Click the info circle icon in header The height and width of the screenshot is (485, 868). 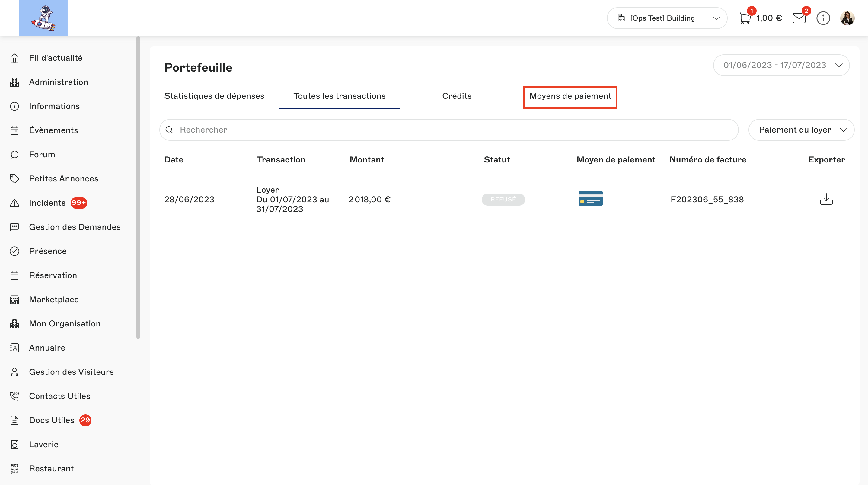[823, 18]
